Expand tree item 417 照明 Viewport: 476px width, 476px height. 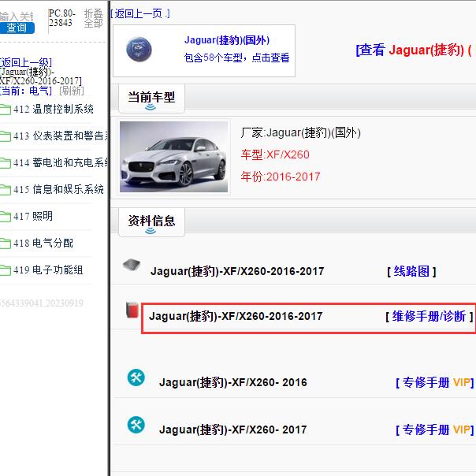[x=33, y=216]
